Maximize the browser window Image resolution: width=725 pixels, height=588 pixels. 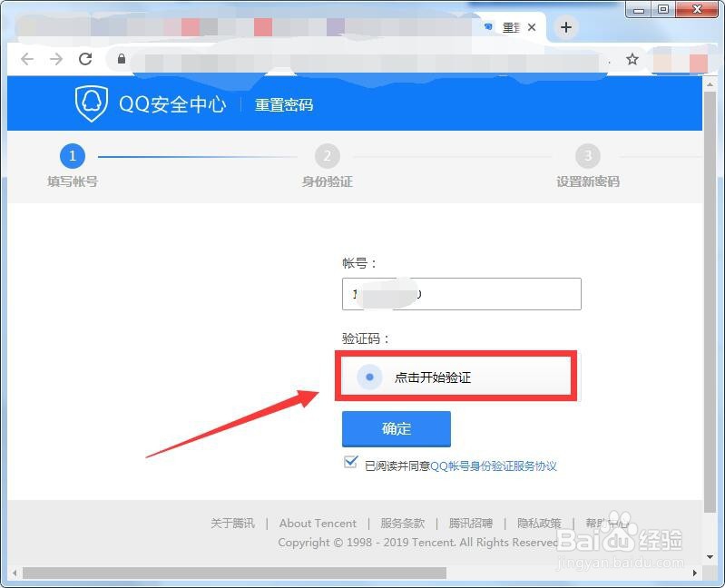click(x=663, y=9)
